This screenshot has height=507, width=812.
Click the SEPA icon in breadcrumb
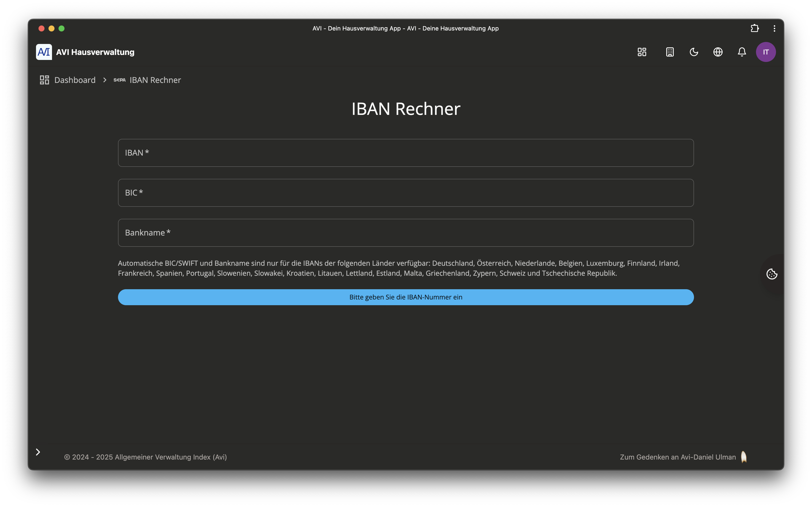[x=119, y=80]
